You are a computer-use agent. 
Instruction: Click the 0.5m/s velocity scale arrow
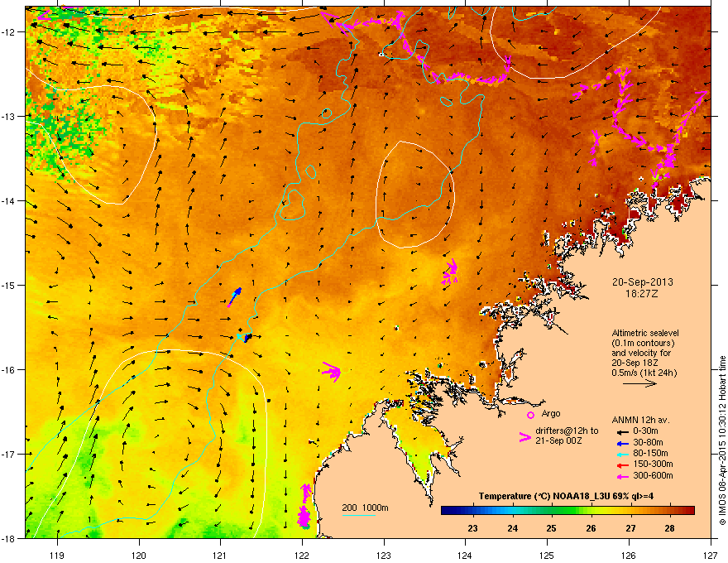[x=639, y=383]
